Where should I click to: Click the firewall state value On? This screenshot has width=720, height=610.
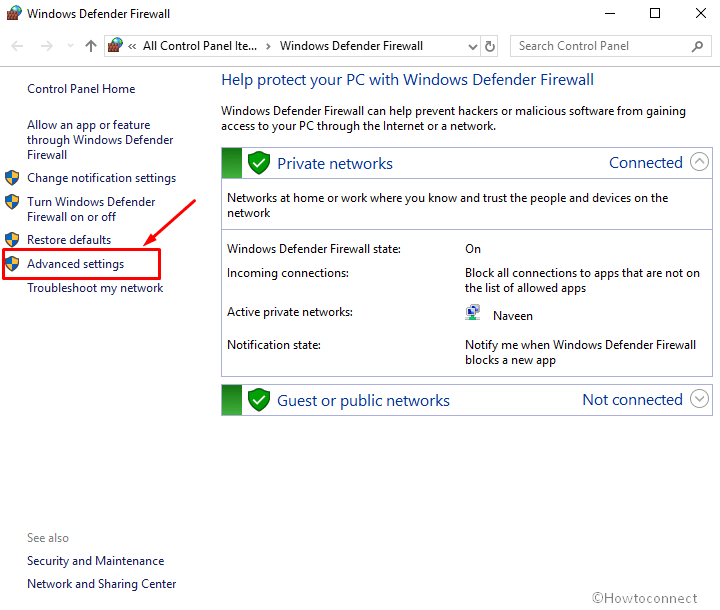tap(473, 249)
